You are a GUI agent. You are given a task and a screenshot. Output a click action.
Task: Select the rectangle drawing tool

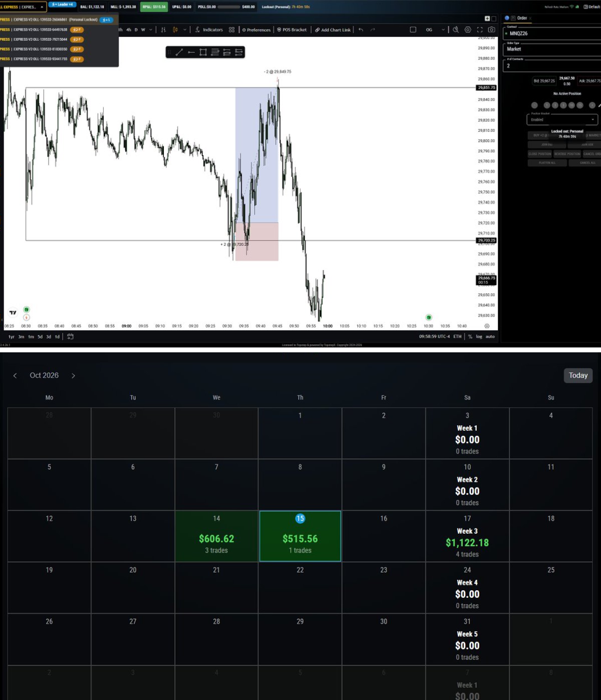pyautogui.click(x=203, y=52)
